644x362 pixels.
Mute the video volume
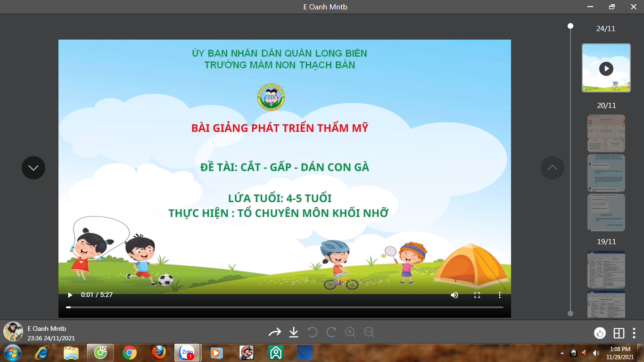tap(454, 295)
